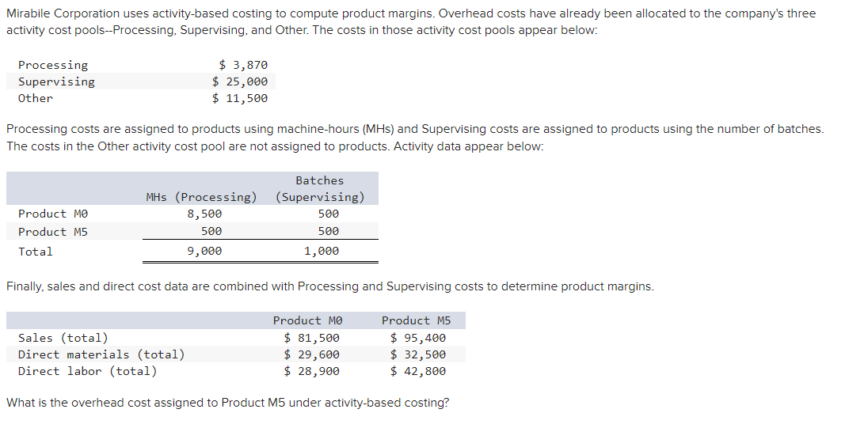Click the Product M0 header in sales table
This screenshot has width=868, height=447.
click(x=308, y=320)
